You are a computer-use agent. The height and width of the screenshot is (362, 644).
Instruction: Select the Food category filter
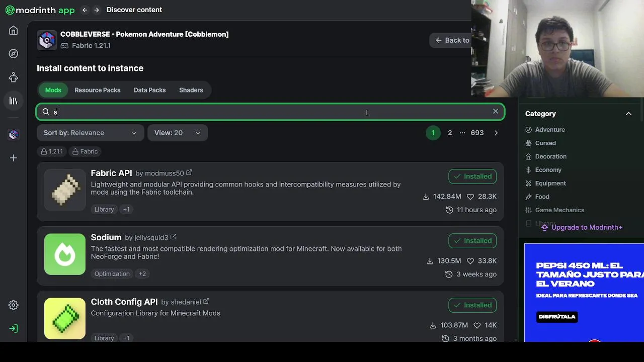[537, 197]
